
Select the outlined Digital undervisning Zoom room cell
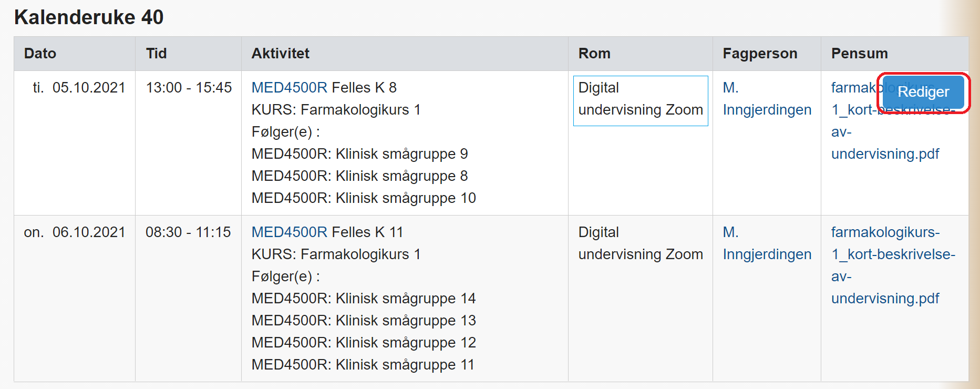641,101
